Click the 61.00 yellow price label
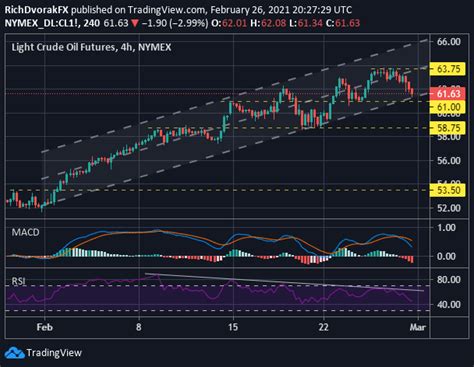This screenshot has width=474, height=367. click(x=448, y=107)
